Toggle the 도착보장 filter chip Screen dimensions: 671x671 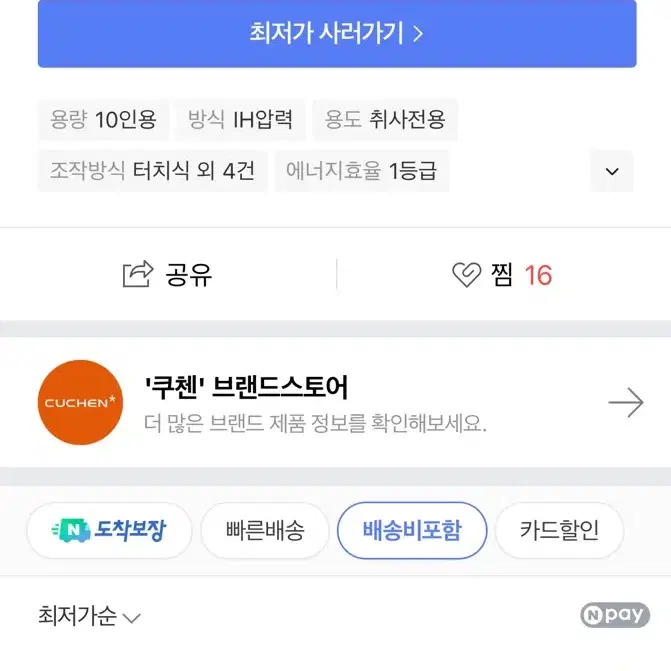(110, 531)
